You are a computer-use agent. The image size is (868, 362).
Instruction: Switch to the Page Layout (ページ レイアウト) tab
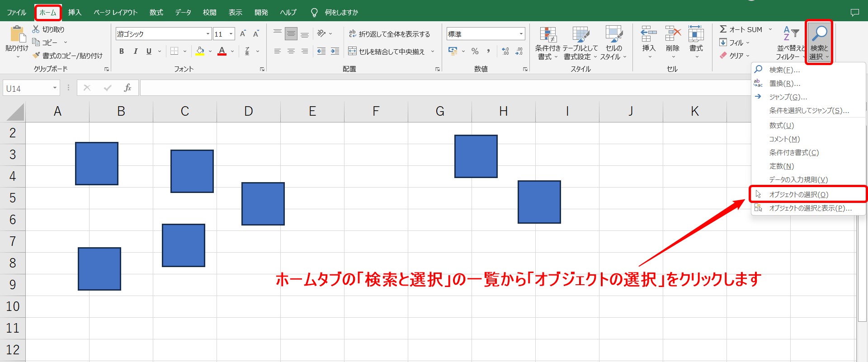click(x=115, y=12)
